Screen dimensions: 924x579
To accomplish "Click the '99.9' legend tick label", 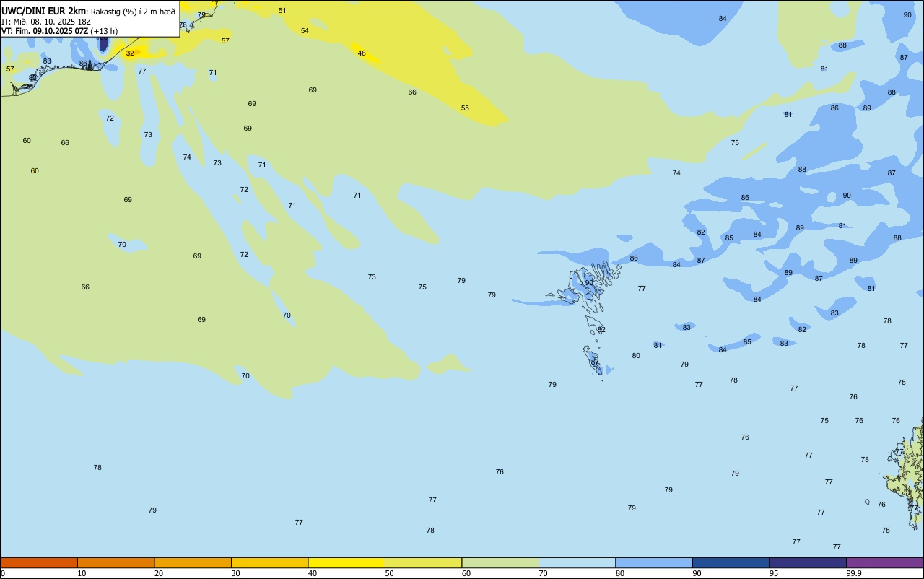I will coord(854,573).
